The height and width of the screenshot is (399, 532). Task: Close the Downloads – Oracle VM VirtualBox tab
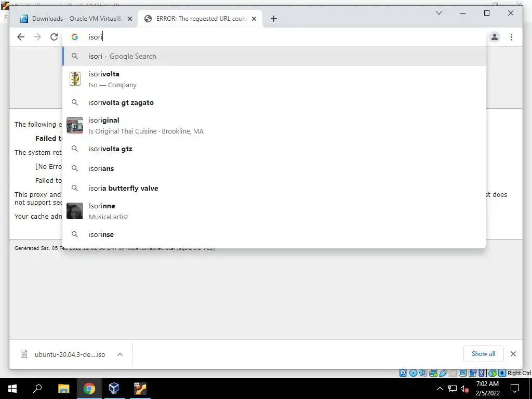(x=129, y=19)
